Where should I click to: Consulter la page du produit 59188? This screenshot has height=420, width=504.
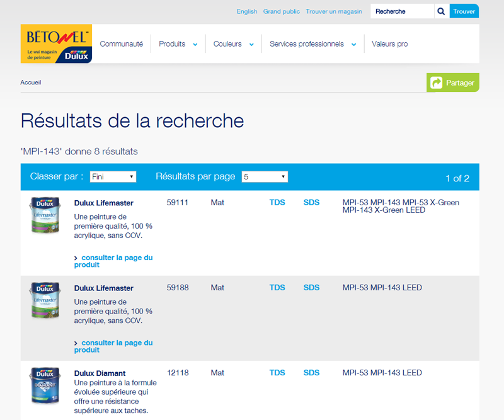113,346
